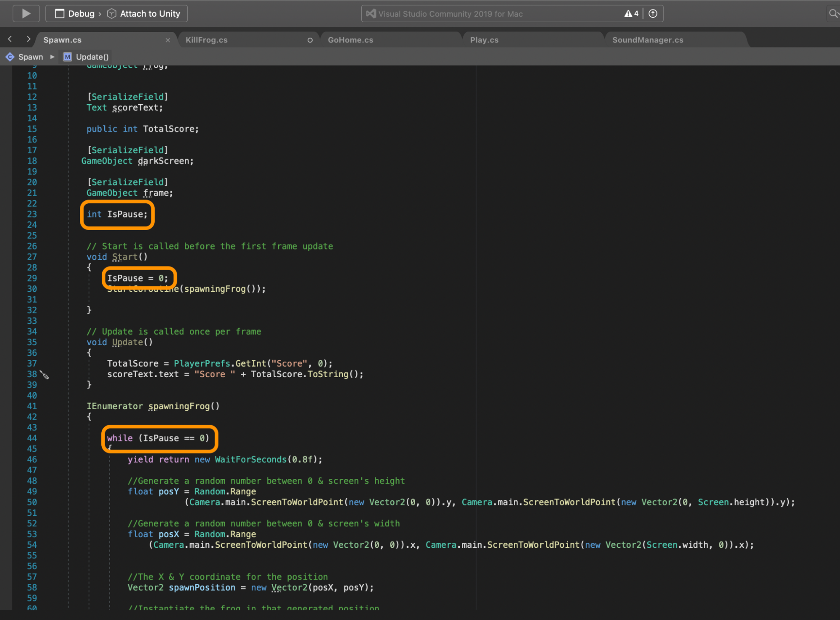Click the quick-fix screwdriver icon at line 38
This screenshot has height=620, width=840.
click(x=45, y=375)
